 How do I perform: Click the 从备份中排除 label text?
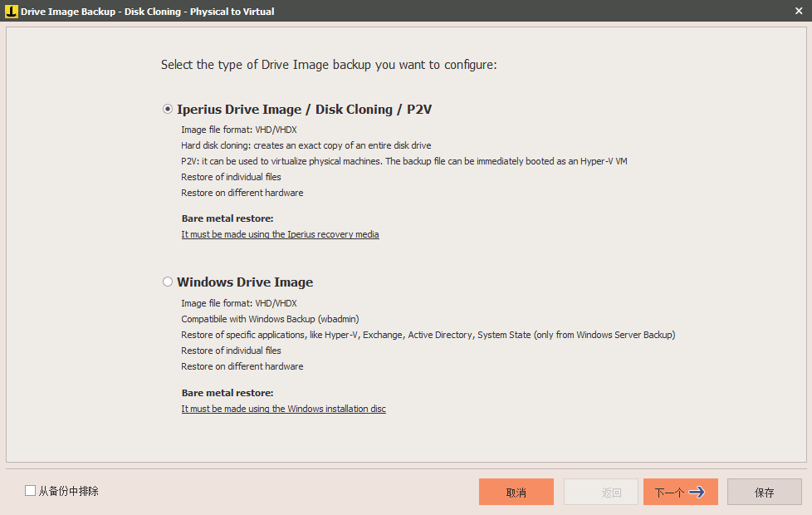[68, 491]
